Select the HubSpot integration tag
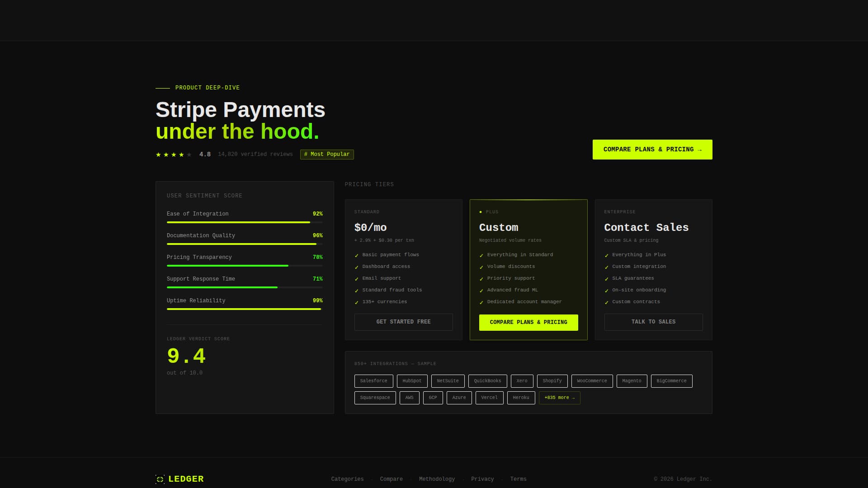Screen dimensions: 868x488 (412, 381)
